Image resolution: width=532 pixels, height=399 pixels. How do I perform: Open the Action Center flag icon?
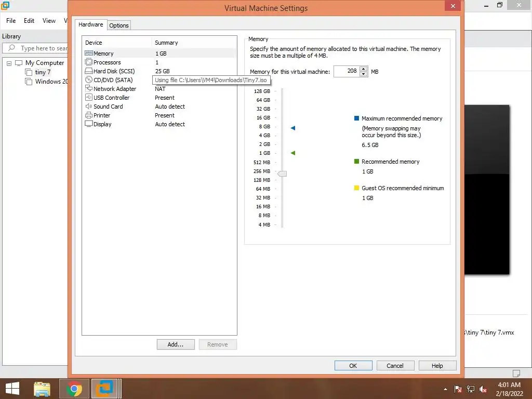click(458, 389)
